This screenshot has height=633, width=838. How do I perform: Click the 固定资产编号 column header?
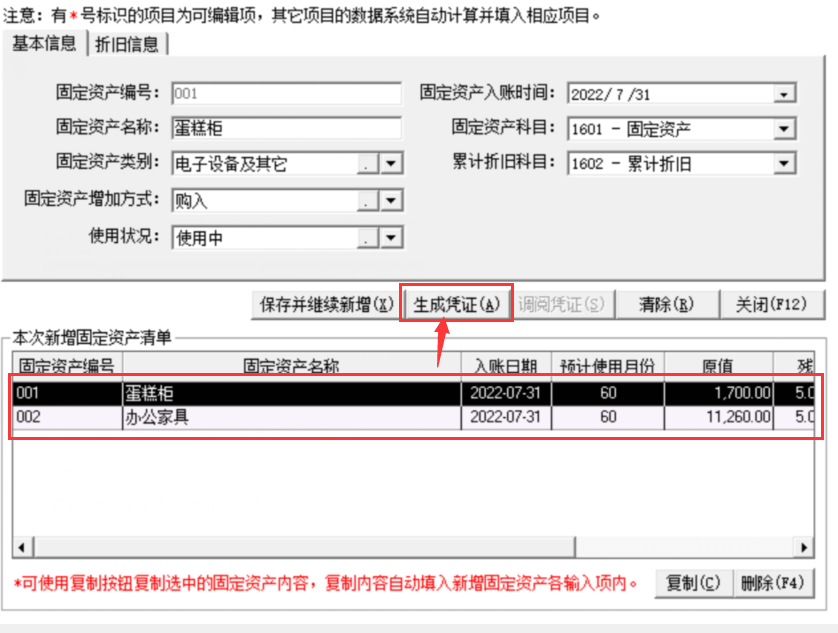coord(67,366)
